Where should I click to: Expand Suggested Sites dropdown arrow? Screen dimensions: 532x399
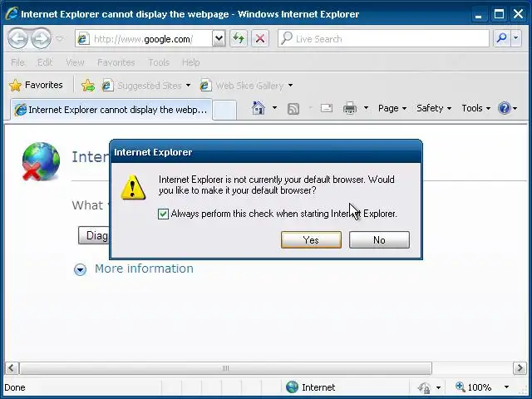[188, 85]
